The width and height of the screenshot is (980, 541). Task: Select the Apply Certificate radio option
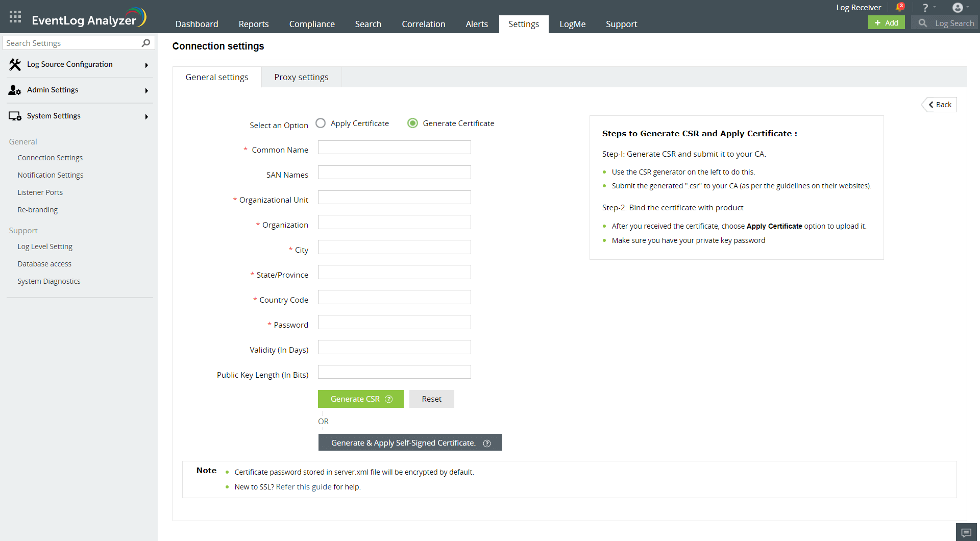[x=321, y=123]
